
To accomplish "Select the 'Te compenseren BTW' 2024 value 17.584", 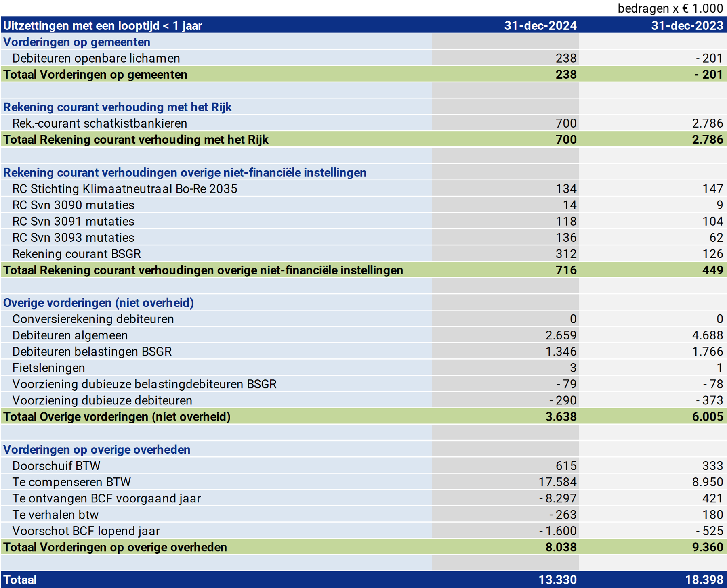I will [x=557, y=482].
